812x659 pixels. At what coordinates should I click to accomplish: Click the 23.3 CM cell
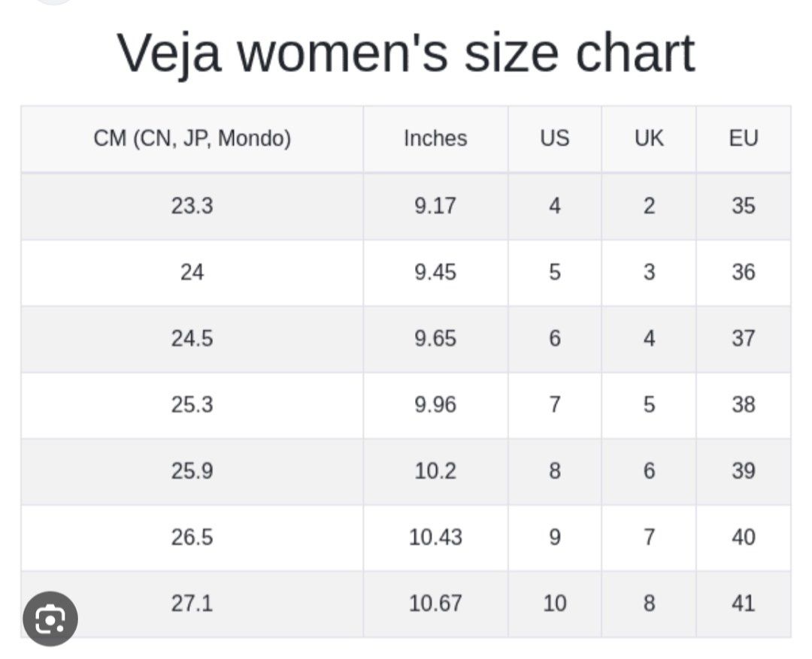192,206
